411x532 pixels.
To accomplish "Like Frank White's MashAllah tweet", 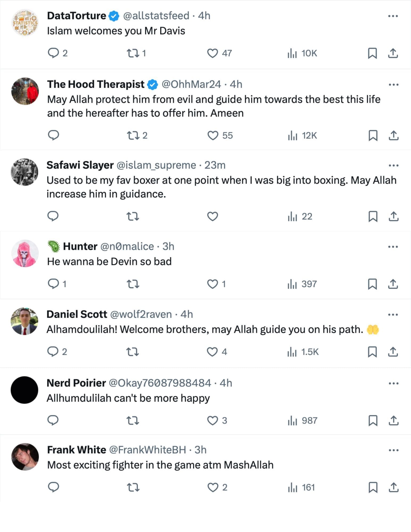I will [213, 487].
